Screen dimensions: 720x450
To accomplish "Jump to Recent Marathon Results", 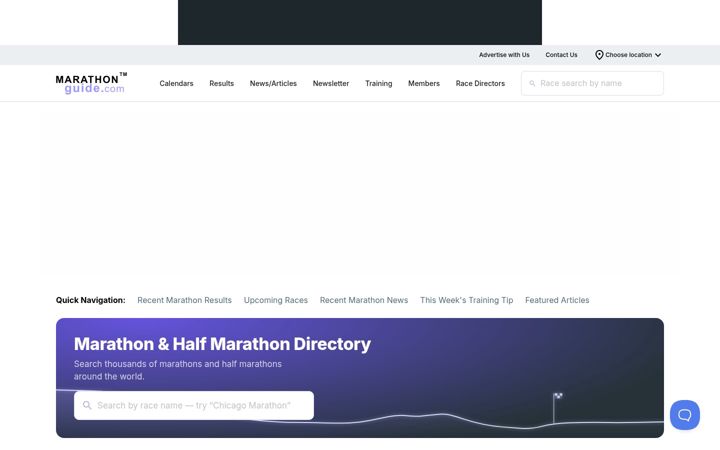I will coord(185,300).
